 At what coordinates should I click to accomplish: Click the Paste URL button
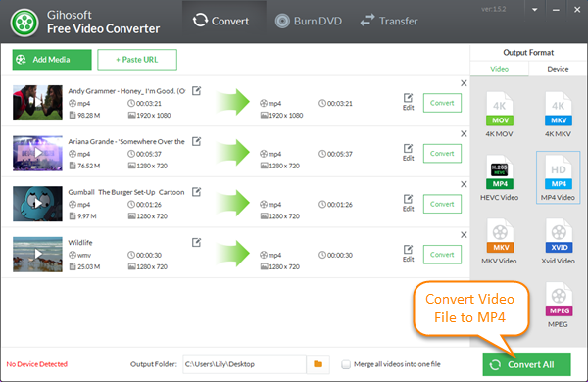(x=137, y=60)
